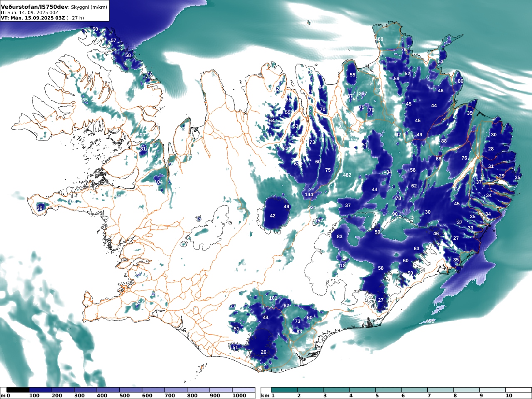The height and width of the screenshot is (399, 532).
Task: Select the IT: Sun. 14. 09. 2025 00Z line
Action: click(30, 13)
